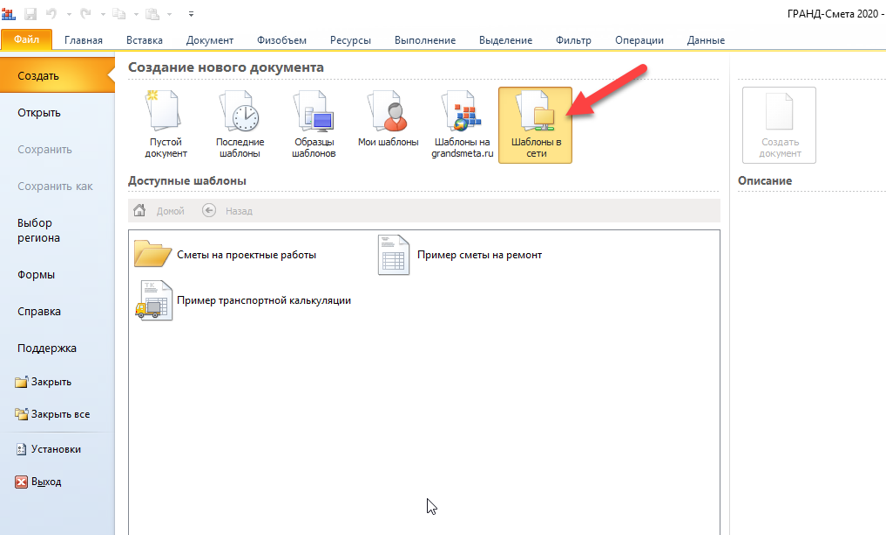Click the Назад navigation button
This screenshot has width=886, height=535.
[227, 211]
